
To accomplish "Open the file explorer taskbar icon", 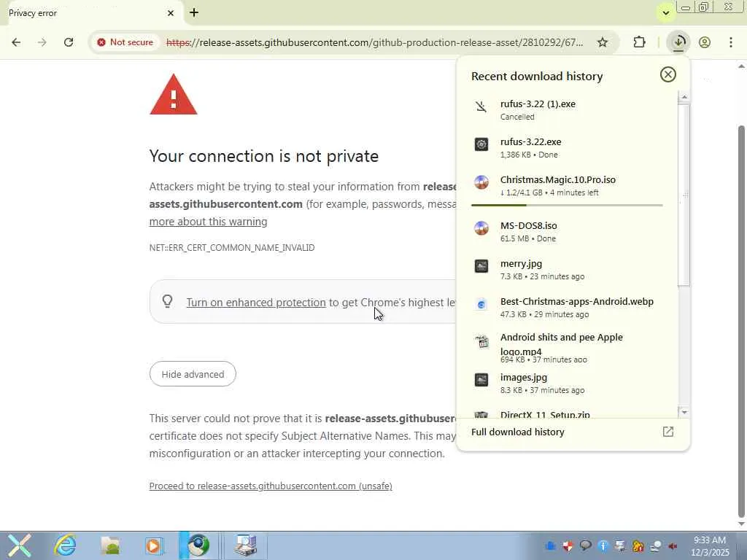I will tap(111, 545).
